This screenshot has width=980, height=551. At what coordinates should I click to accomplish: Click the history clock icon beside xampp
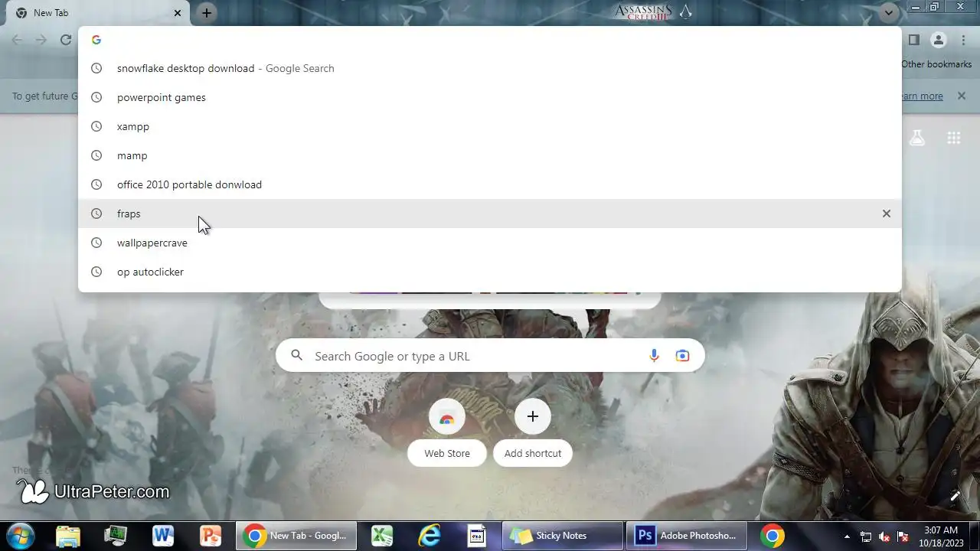(96, 126)
